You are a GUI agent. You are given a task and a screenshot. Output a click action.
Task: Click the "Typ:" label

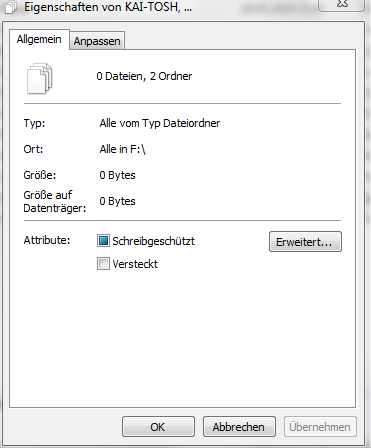tap(34, 123)
